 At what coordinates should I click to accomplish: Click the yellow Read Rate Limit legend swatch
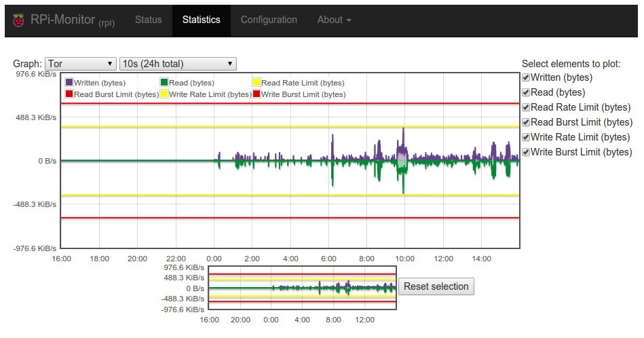[257, 83]
